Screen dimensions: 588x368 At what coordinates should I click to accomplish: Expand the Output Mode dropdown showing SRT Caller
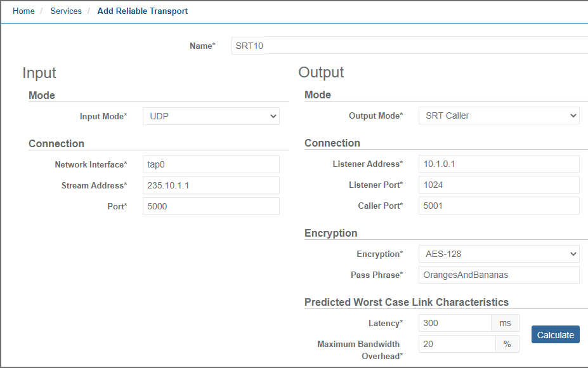(x=499, y=115)
